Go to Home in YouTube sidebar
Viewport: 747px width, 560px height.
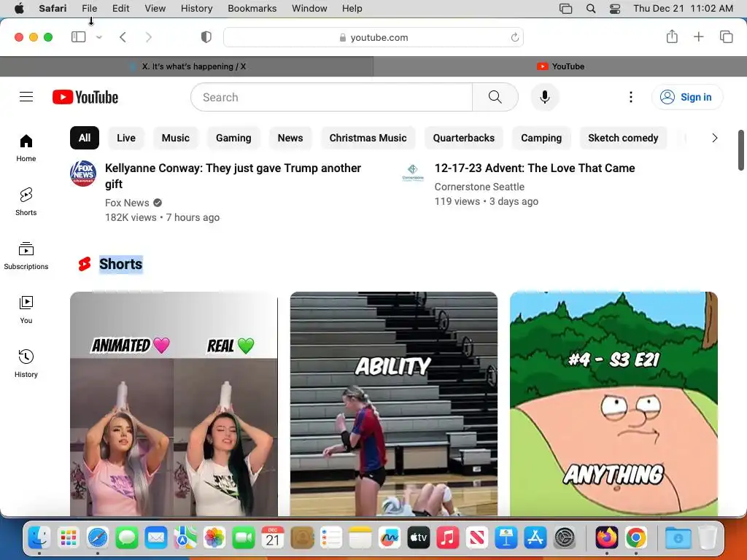pos(26,148)
